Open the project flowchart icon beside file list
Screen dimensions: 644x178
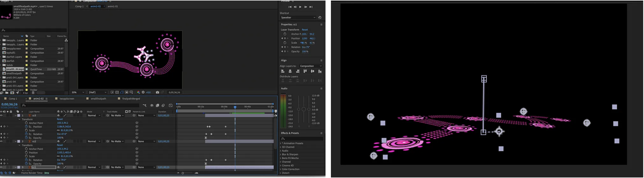[x=66, y=40]
